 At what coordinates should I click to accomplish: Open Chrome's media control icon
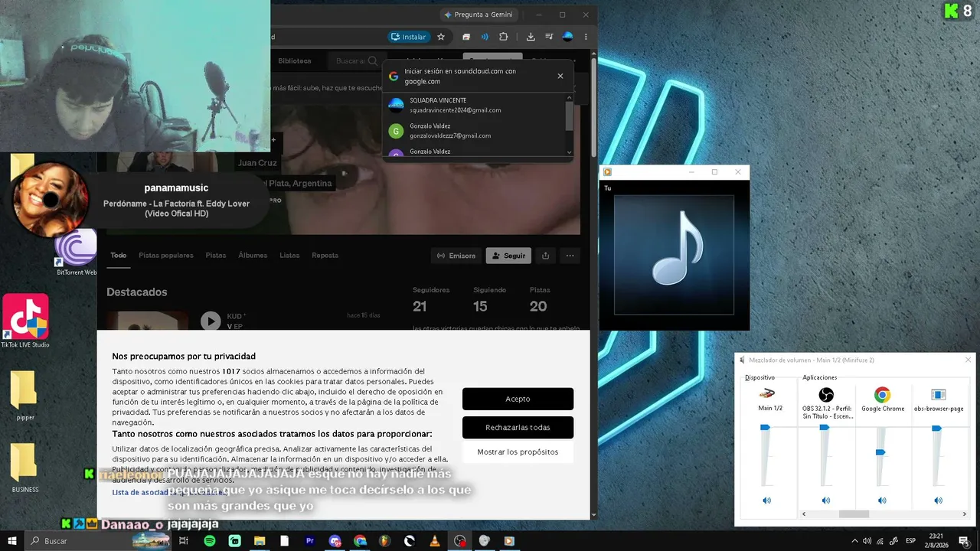point(549,37)
